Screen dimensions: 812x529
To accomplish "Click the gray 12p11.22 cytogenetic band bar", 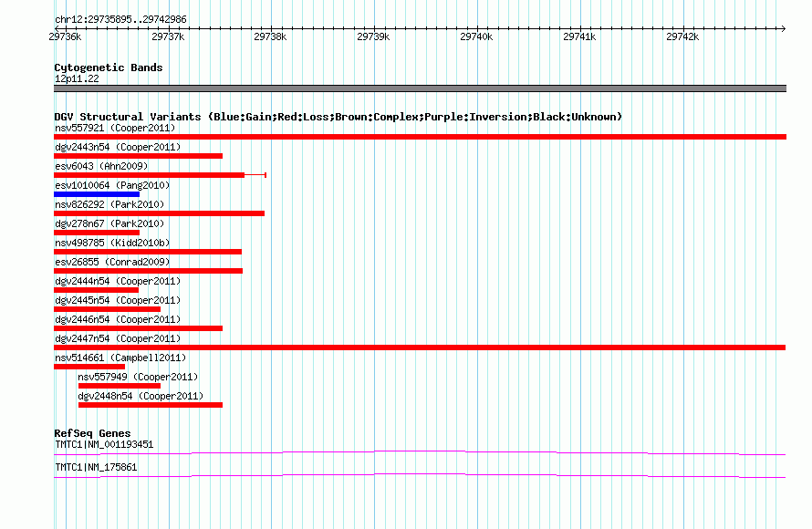I will 420,88.
